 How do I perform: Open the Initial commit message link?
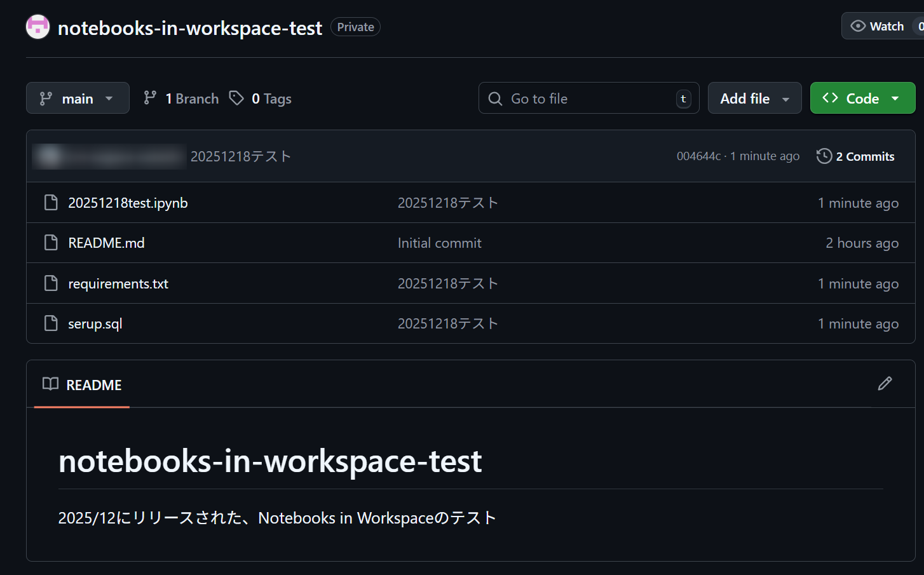(439, 243)
